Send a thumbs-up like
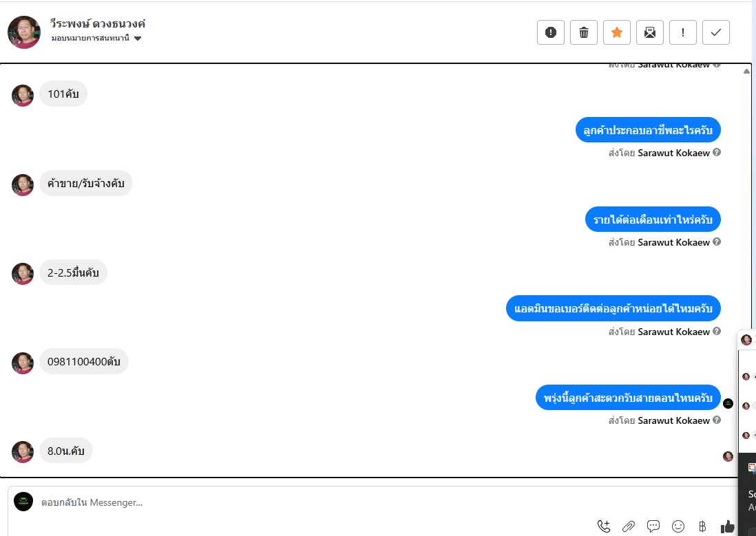 [727, 526]
